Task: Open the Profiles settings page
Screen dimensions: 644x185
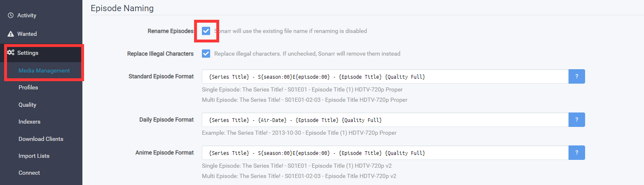Action: coord(28,88)
